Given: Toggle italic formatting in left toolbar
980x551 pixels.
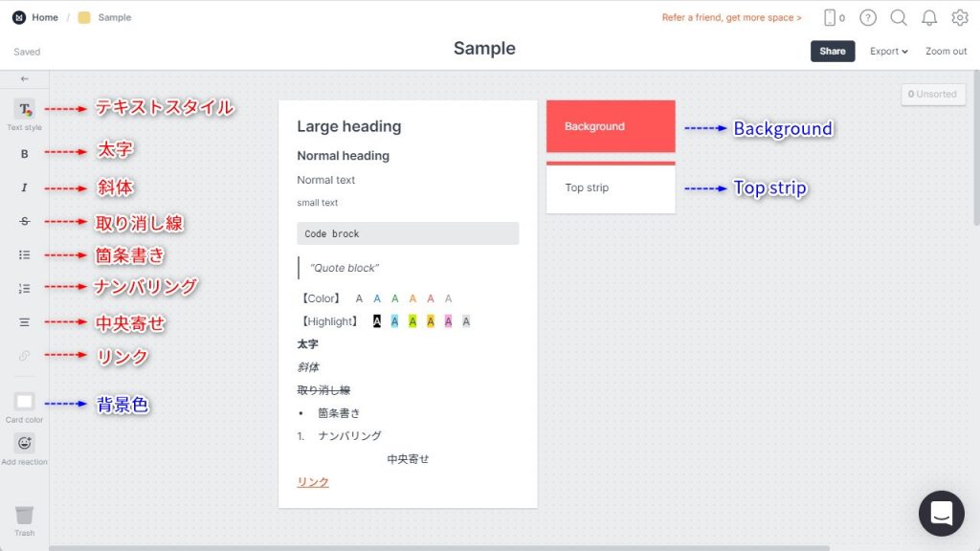Looking at the screenshot, I should [24, 187].
